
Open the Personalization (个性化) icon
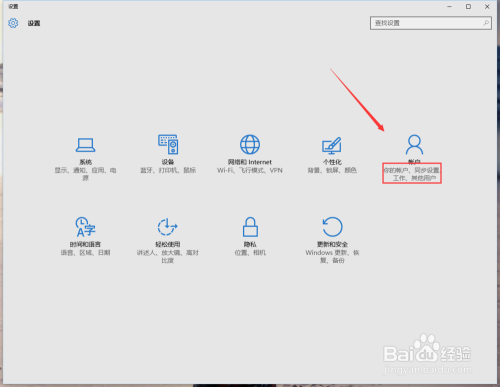point(332,145)
